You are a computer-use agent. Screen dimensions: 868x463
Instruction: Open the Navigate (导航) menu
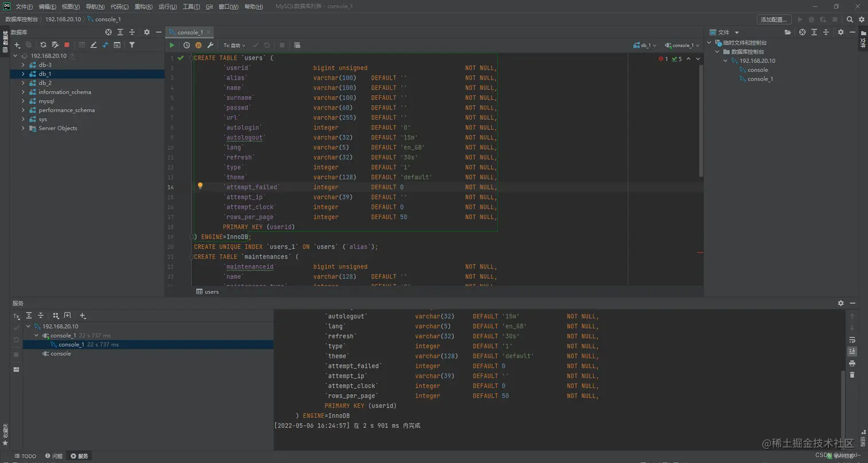tap(95, 6)
